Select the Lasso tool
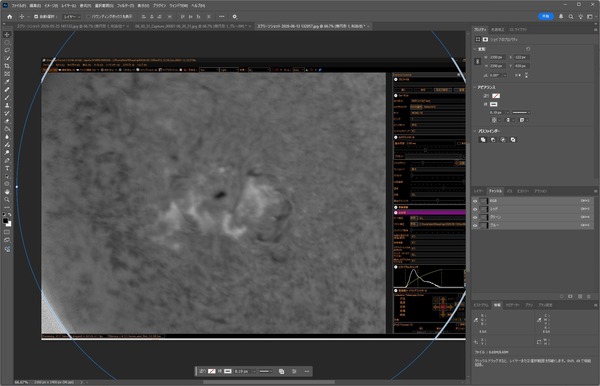The height and width of the screenshot is (386, 600). click(7, 50)
